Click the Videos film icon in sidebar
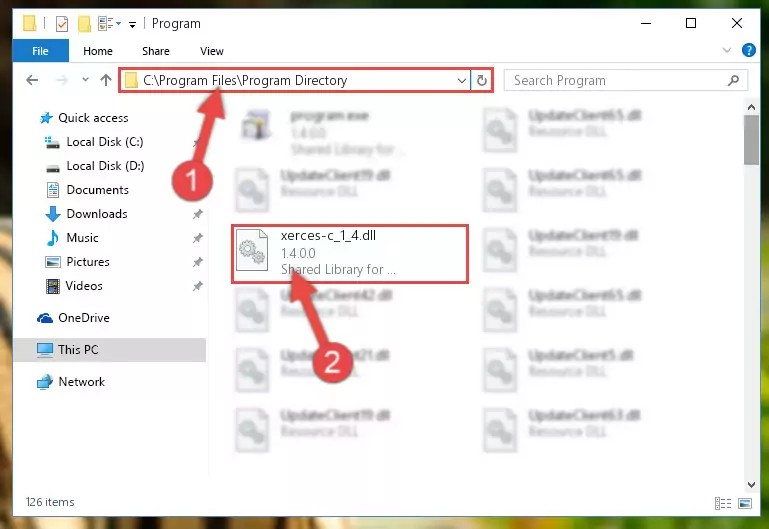The width and height of the screenshot is (769, 529). pyautogui.click(x=52, y=286)
